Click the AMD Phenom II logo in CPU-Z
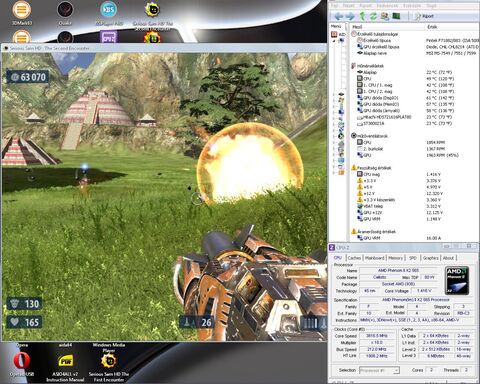This screenshot has width=480, height=384. 458,280
